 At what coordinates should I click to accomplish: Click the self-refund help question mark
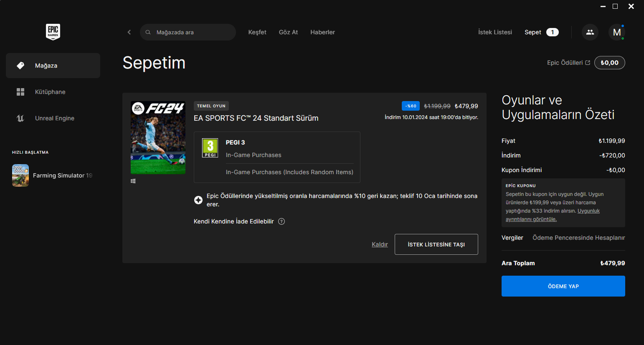(281, 221)
